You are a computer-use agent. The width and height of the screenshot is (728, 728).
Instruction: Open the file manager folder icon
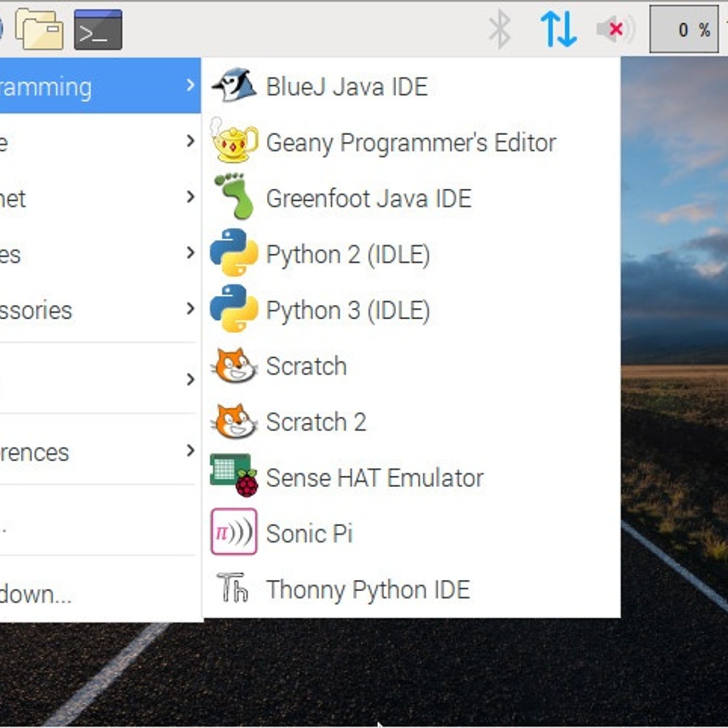(x=40, y=30)
